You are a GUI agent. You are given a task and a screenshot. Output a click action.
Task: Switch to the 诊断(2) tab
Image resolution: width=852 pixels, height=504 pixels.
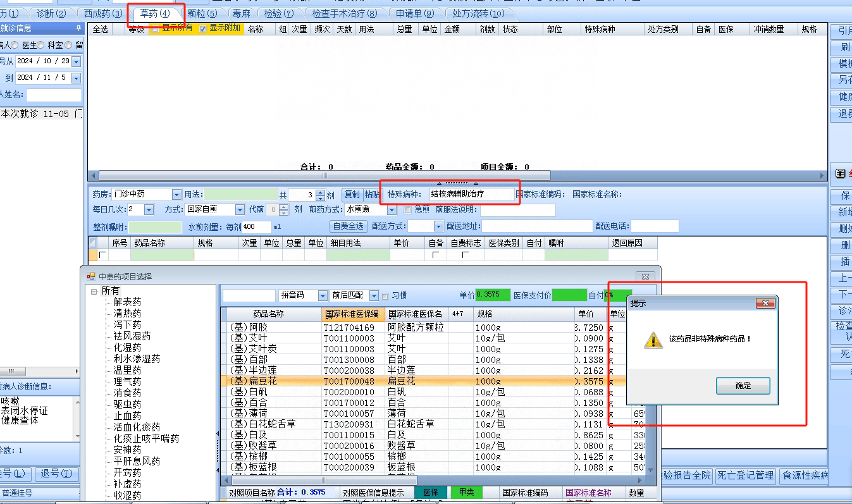click(x=51, y=13)
